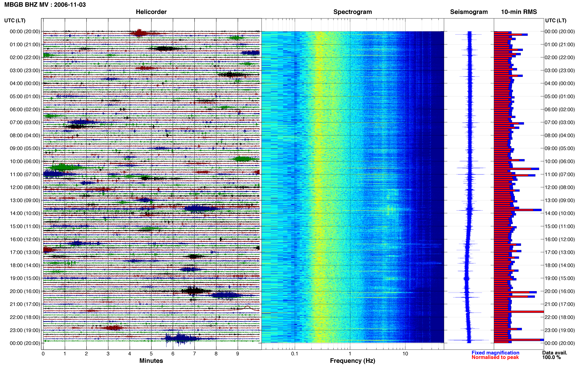Click right time label 21:00 (17:00)
The width and height of the screenshot is (588, 368).
pos(560,304)
